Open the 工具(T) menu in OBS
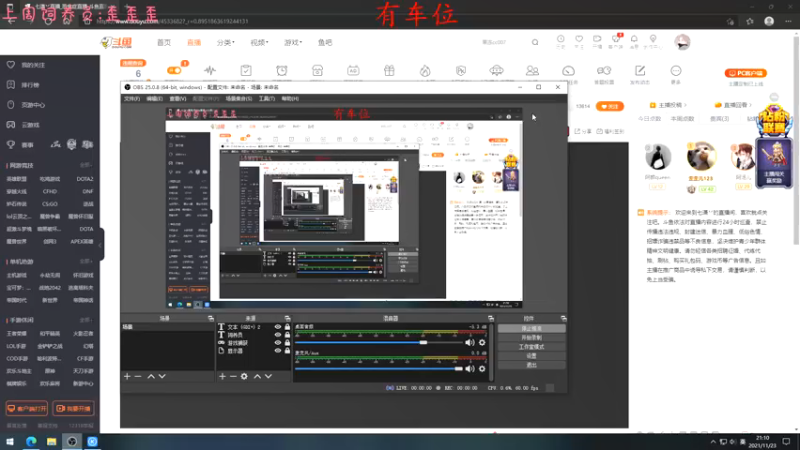The height and width of the screenshot is (450, 800). (x=266, y=98)
